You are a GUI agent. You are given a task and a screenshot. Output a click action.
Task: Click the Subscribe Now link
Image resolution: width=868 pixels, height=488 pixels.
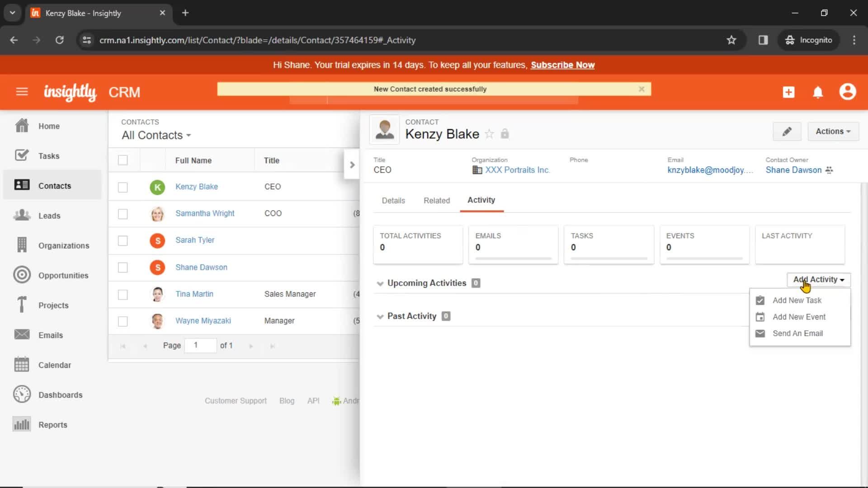pyautogui.click(x=562, y=65)
